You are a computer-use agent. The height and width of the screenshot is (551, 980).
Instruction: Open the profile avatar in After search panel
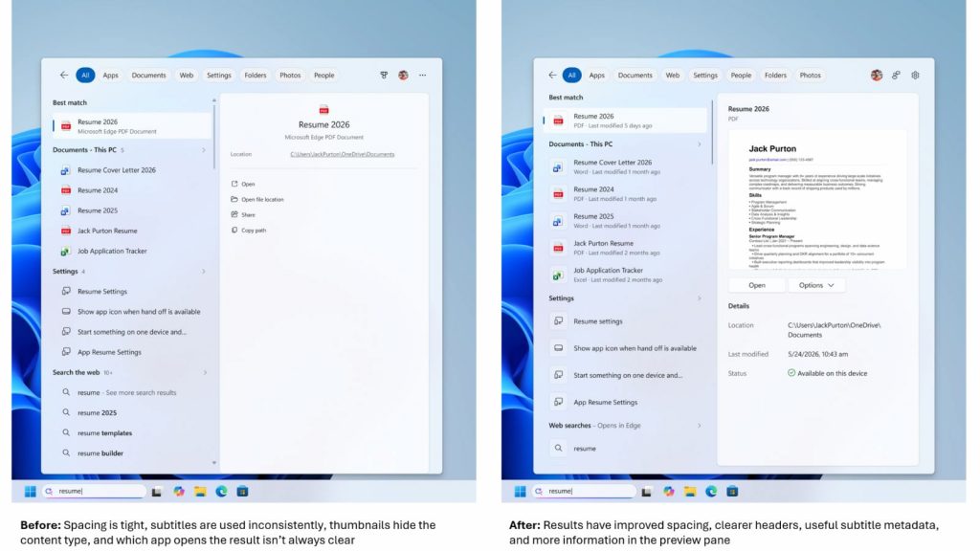[x=877, y=75]
